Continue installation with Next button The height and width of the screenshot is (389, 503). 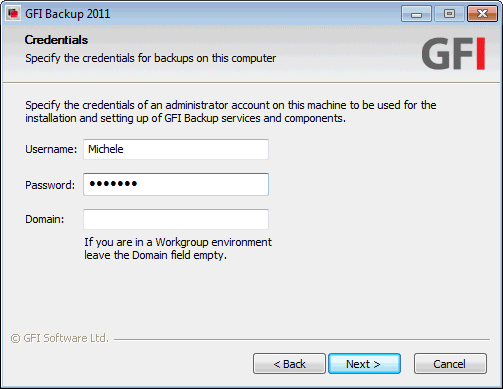pyautogui.click(x=364, y=364)
